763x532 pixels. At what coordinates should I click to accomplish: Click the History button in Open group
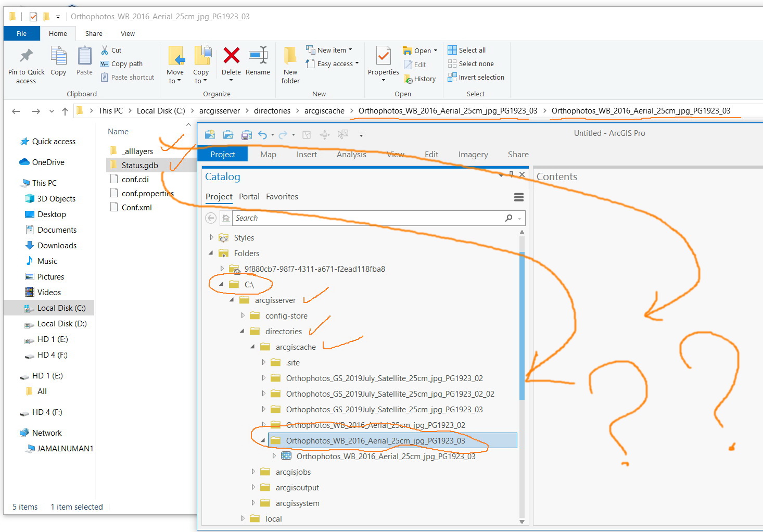pyautogui.click(x=419, y=79)
